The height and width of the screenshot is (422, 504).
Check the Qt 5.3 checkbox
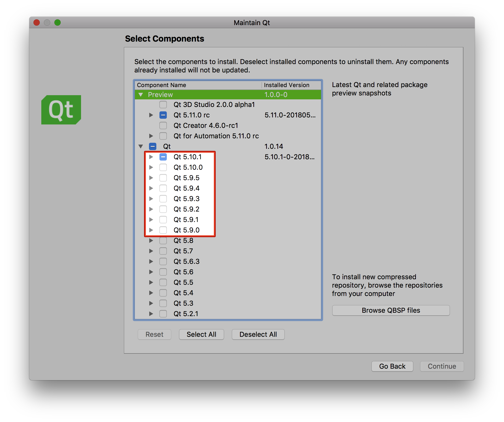(163, 303)
